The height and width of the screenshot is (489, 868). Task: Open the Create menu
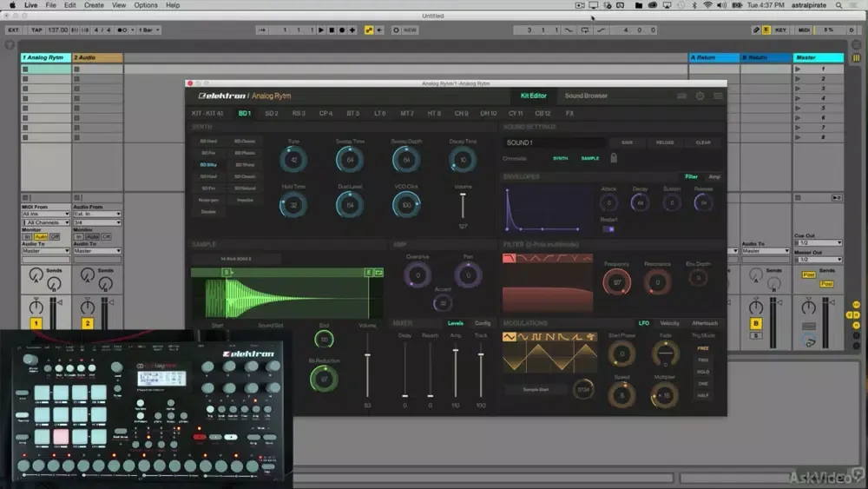94,5
